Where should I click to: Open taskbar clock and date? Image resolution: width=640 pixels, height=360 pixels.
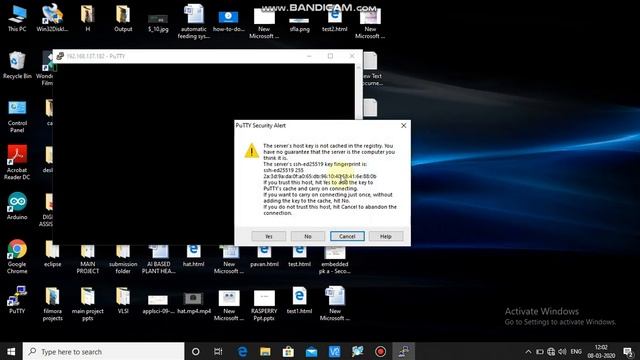tap(601, 351)
